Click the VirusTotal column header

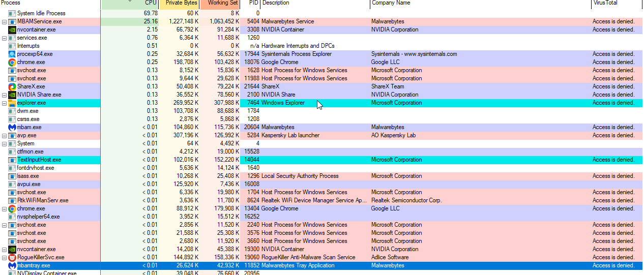[618, 4]
